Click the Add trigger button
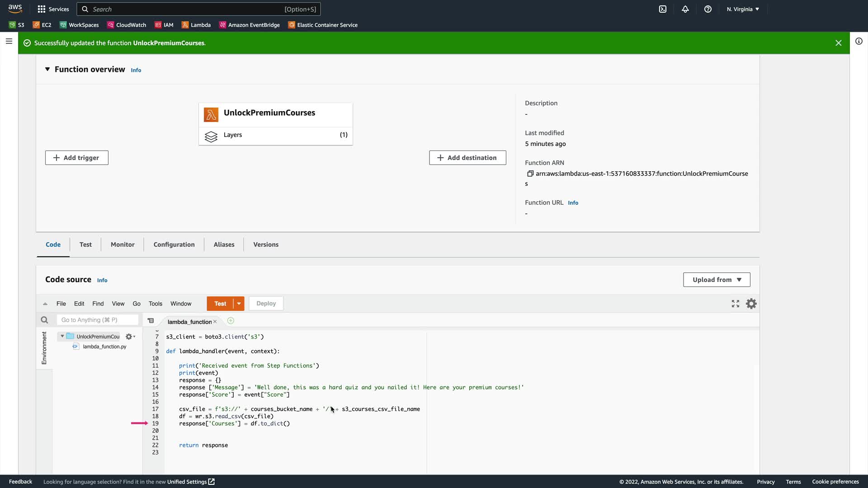Screen dimensions: 868x488 [77, 158]
